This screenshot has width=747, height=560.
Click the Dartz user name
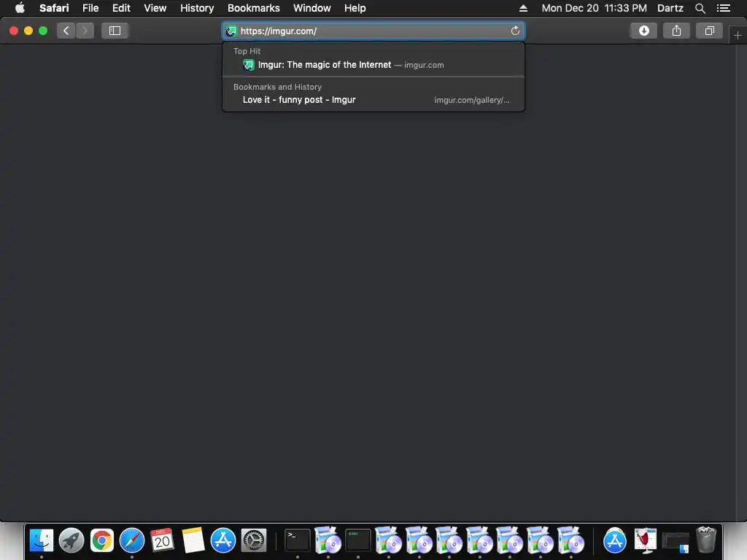(670, 8)
